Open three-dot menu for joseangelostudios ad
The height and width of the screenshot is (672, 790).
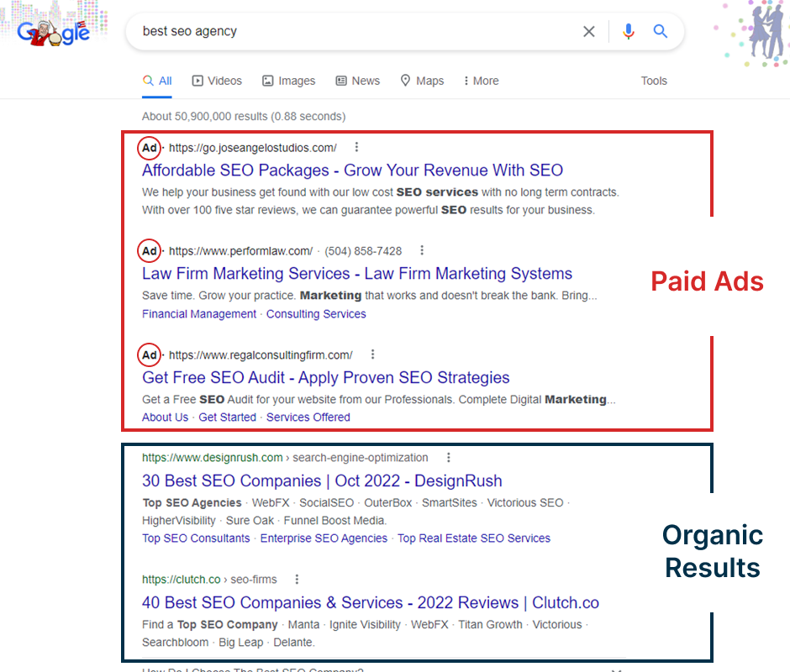coord(356,147)
